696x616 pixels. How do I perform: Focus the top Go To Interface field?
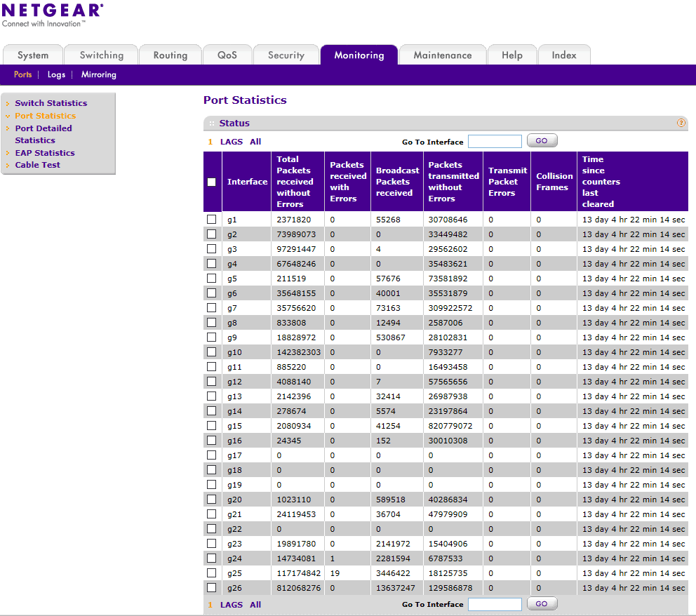[495, 141]
